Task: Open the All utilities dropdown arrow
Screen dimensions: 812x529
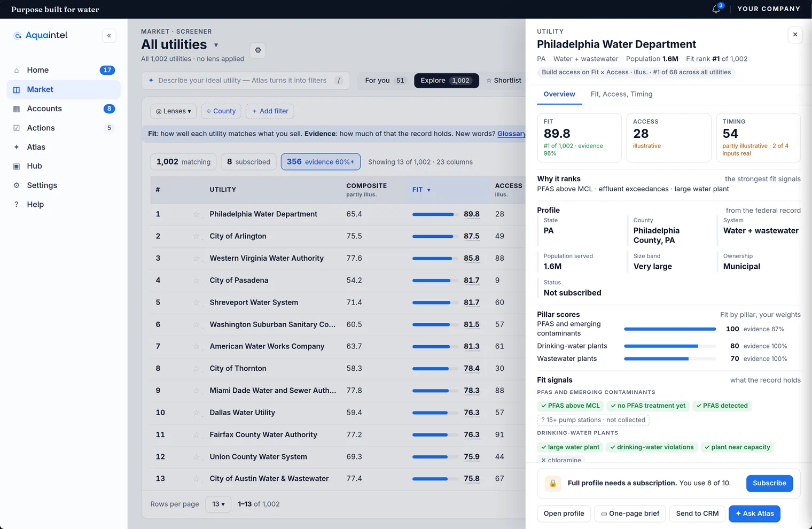Action: [216, 45]
